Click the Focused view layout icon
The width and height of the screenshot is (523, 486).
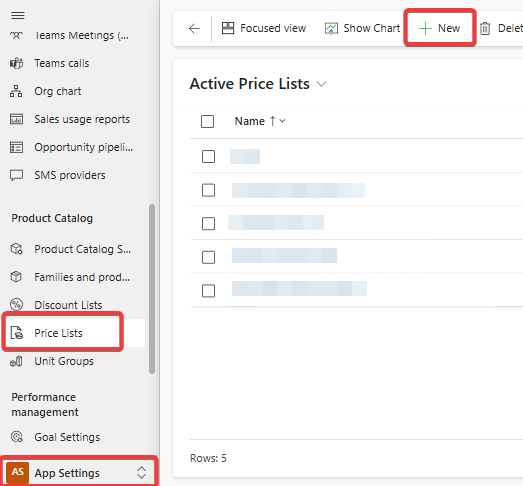228,28
